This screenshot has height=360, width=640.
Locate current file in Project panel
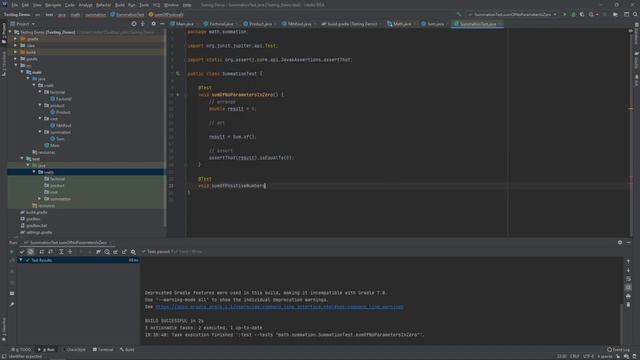[x=134, y=24]
